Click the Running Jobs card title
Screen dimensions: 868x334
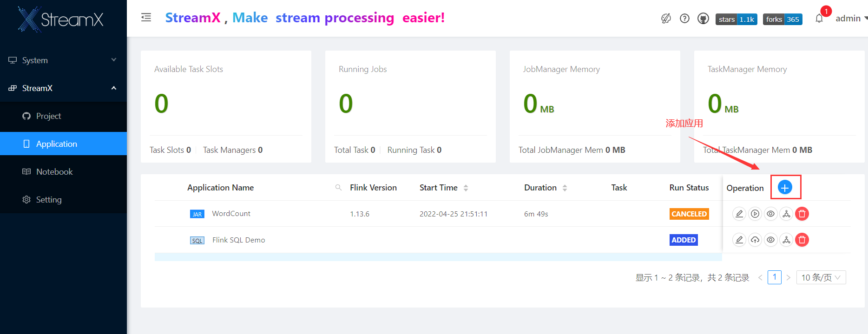362,69
